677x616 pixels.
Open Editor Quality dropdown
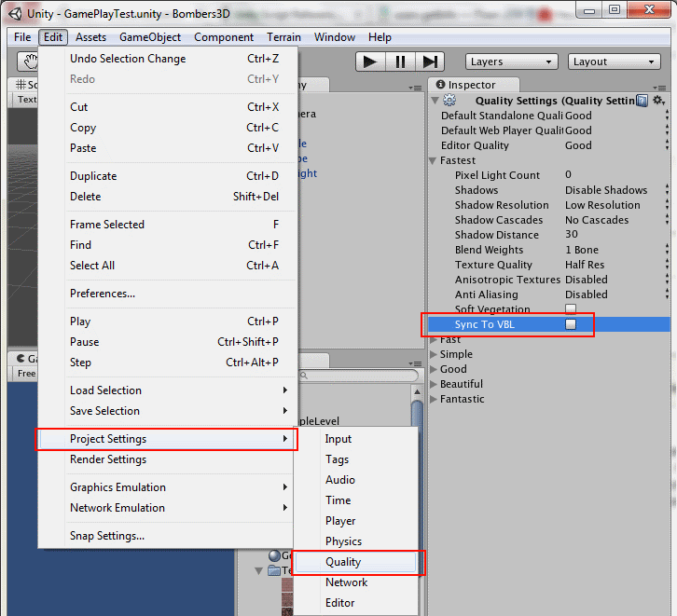click(x=617, y=145)
